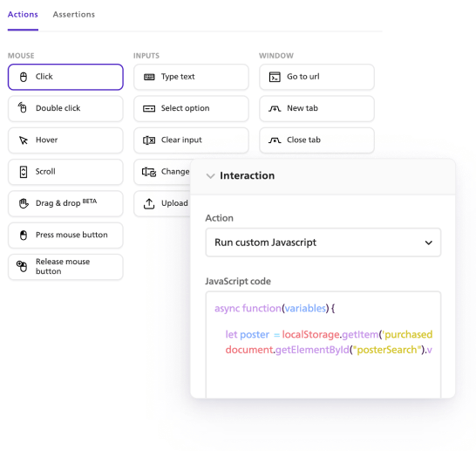The width and height of the screenshot is (476, 451).
Task: Select the Drag & drop hand icon
Action: [x=24, y=203]
